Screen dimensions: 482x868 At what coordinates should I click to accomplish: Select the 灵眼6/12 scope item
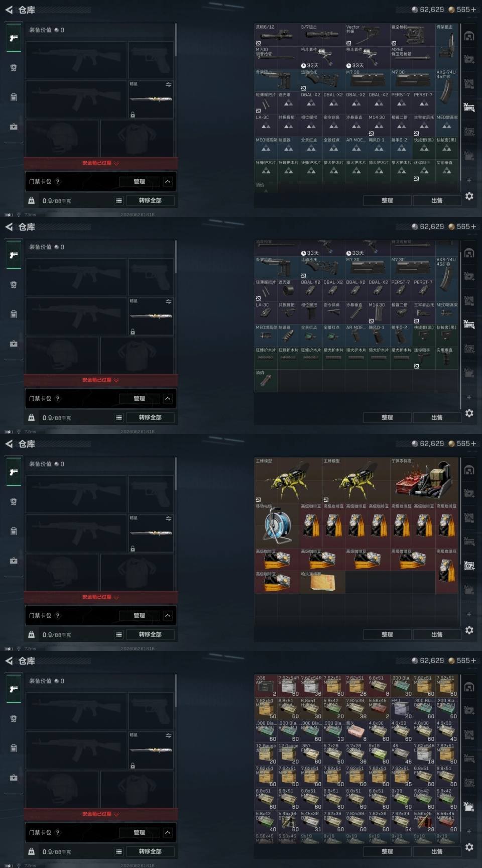point(277,35)
